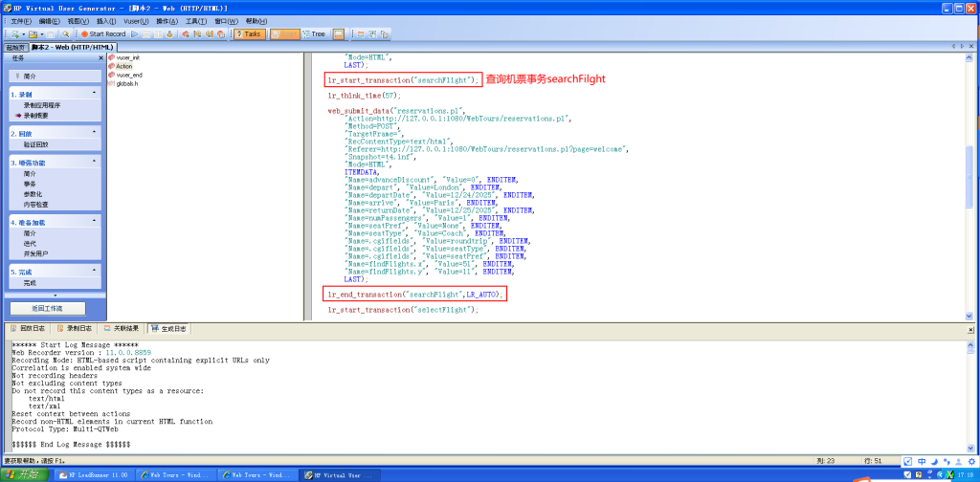Toggle the Tasks pane button

pyautogui.click(x=248, y=33)
